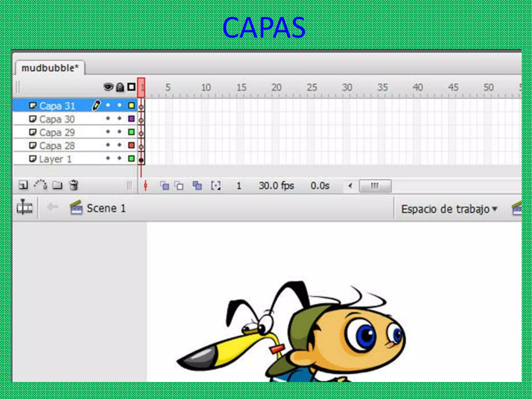The width and height of the screenshot is (532, 399).
Task: Add a motion guide layer
Action: (x=41, y=185)
